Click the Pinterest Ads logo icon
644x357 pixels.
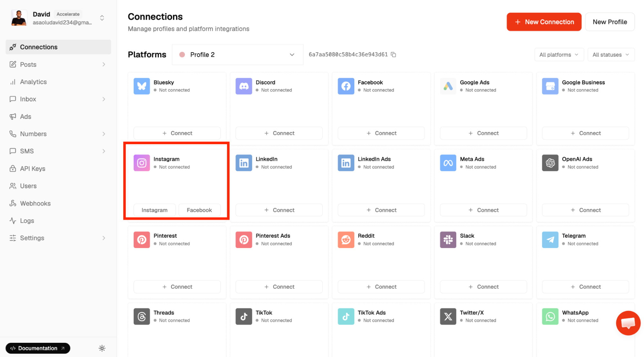(244, 240)
